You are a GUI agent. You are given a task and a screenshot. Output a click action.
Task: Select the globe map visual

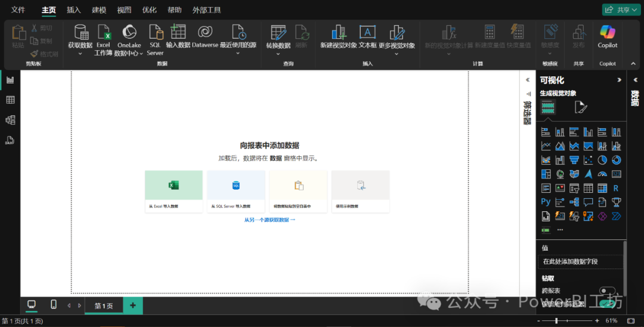[x=560, y=174]
